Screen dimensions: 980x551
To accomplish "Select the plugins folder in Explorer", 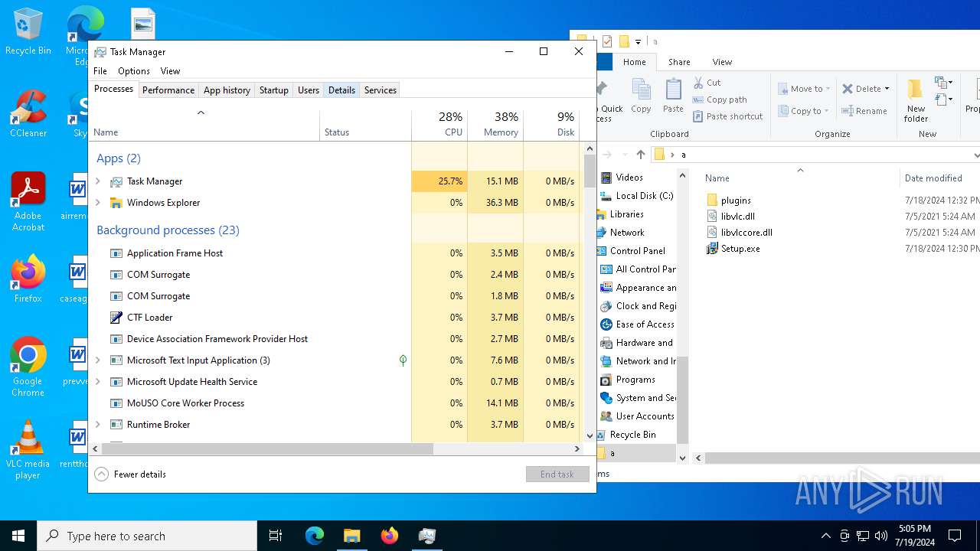I will [x=736, y=201].
